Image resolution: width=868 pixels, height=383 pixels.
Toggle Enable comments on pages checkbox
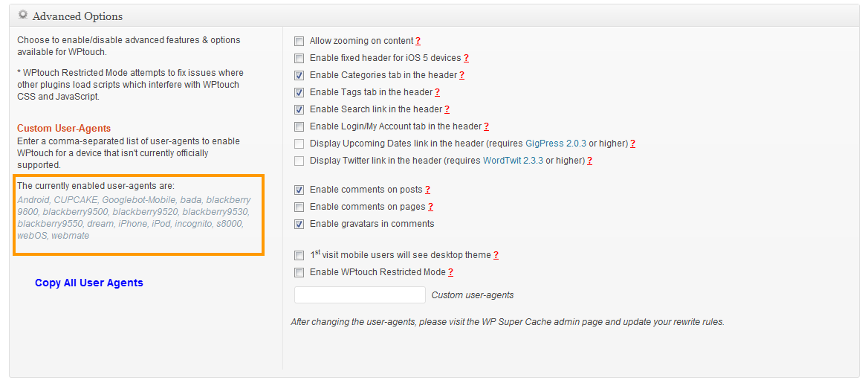tap(299, 207)
